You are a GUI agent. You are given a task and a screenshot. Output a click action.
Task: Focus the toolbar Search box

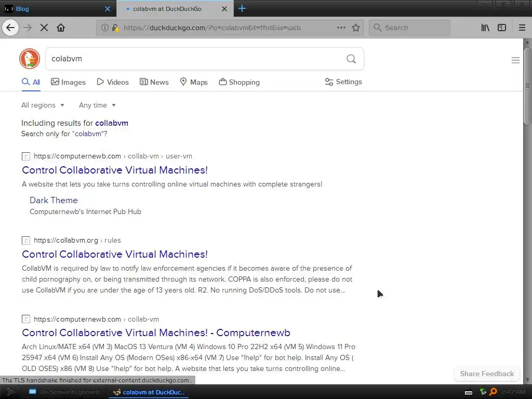pos(409,28)
